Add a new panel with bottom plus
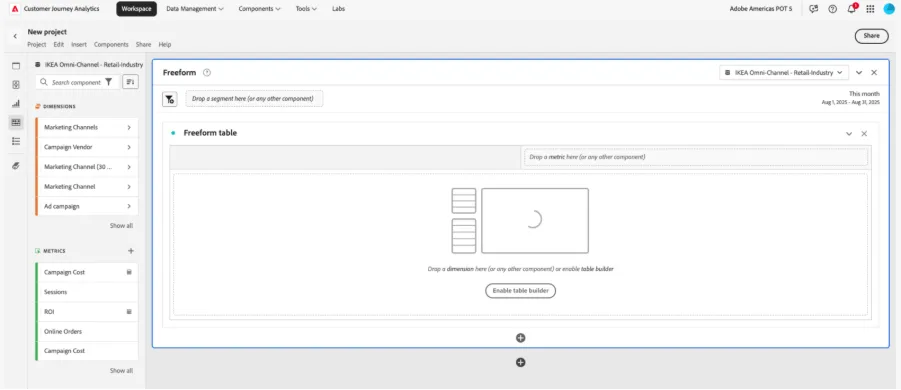Viewport: 901px width, 390px height. click(x=521, y=362)
